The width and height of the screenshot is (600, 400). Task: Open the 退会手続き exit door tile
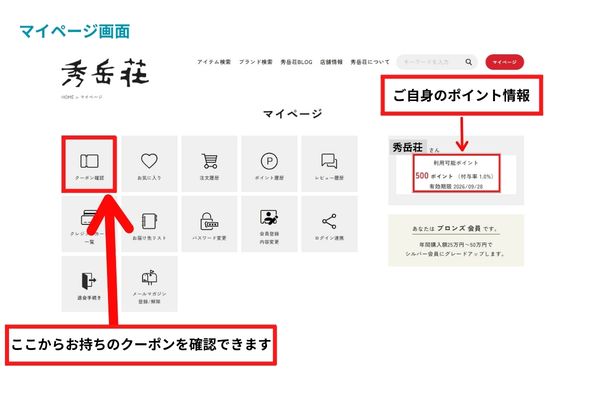pos(89,284)
